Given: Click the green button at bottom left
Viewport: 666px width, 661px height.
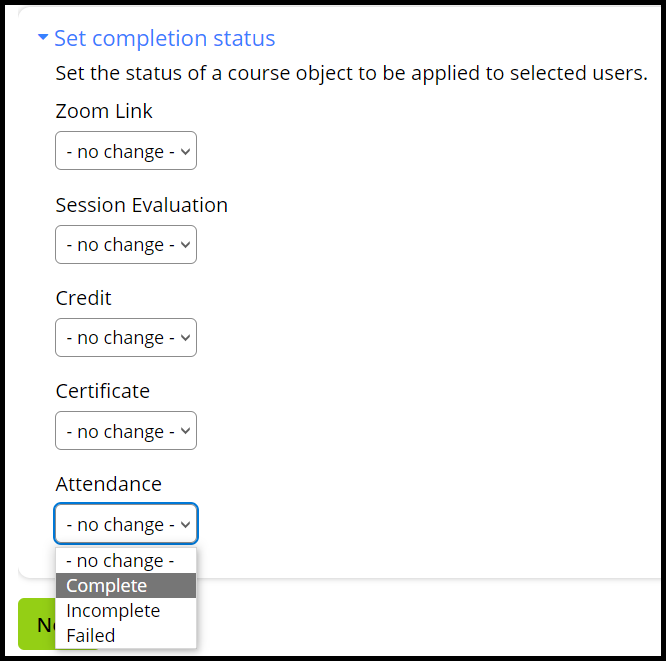Looking at the screenshot, I should (36, 625).
